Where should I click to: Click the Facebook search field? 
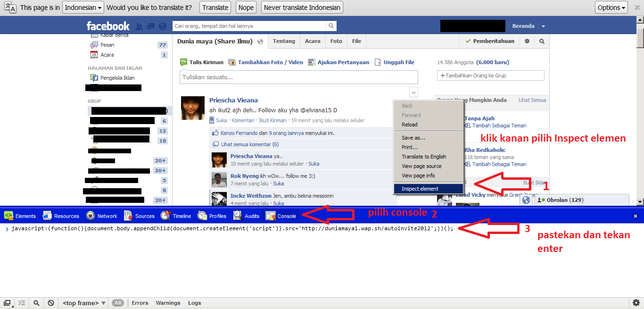point(249,26)
